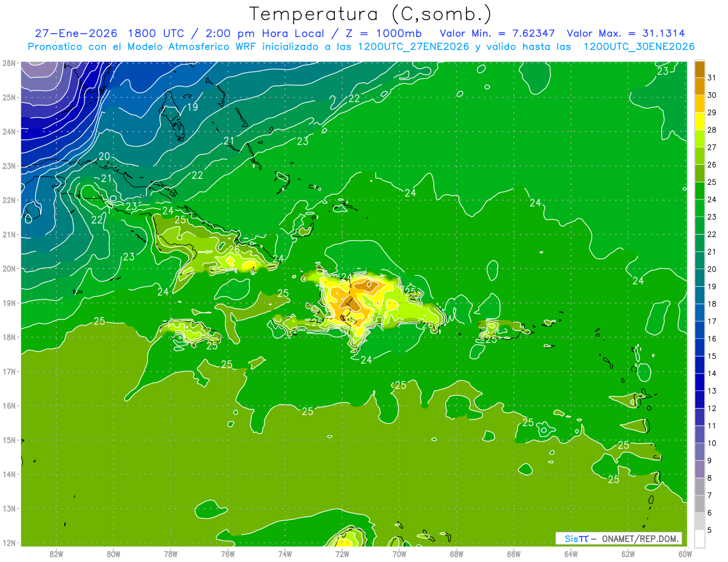Click 'Valor Max. = 31.1314' in header
The width and height of the screenshot is (728, 562).
coord(626,33)
